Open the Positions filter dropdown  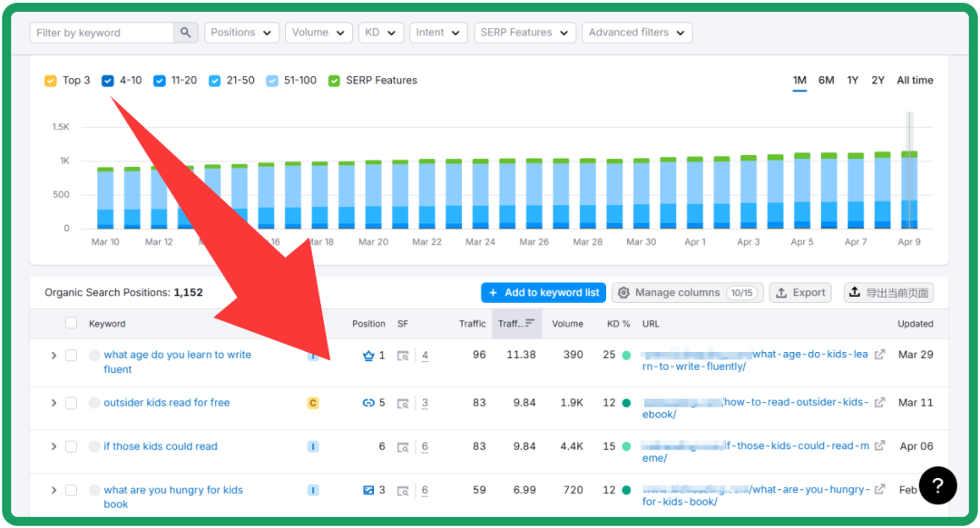[x=241, y=33]
